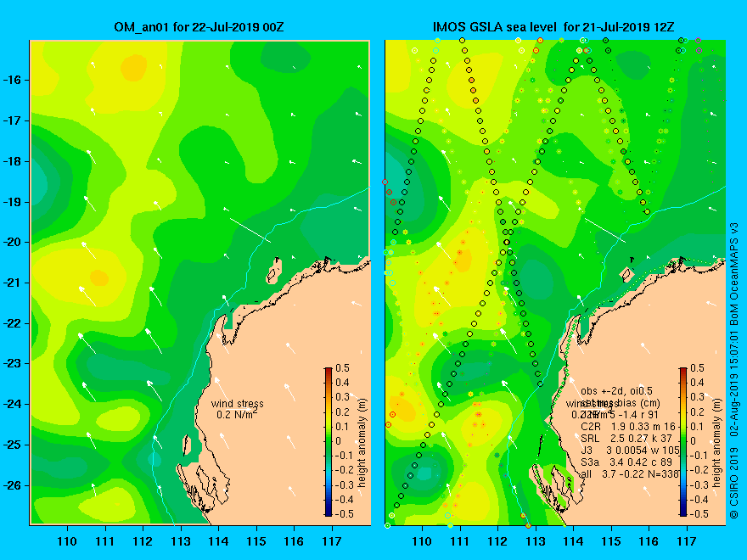Select the -25 latitude label
The image size is (747, 560).
point(12,445)
